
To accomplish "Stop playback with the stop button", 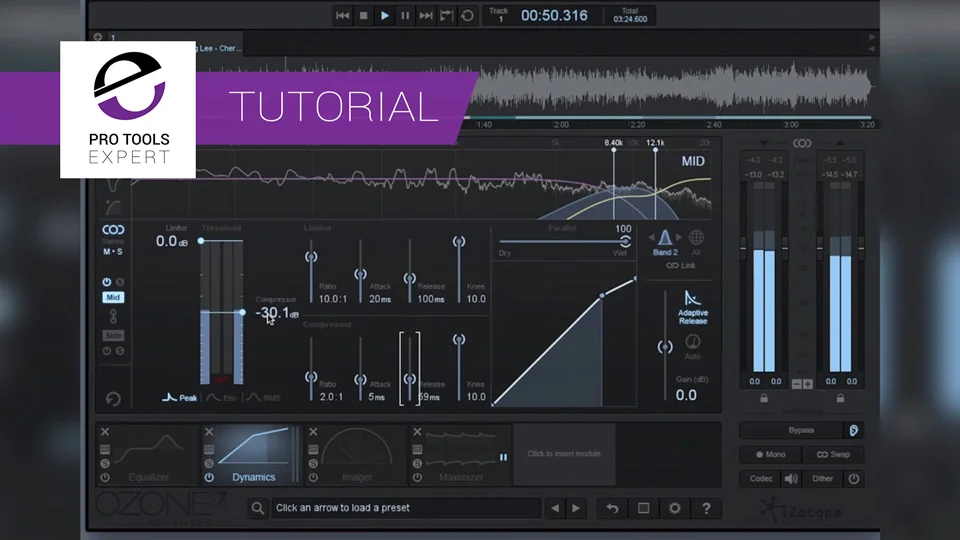I will click(x=364, y=16).
